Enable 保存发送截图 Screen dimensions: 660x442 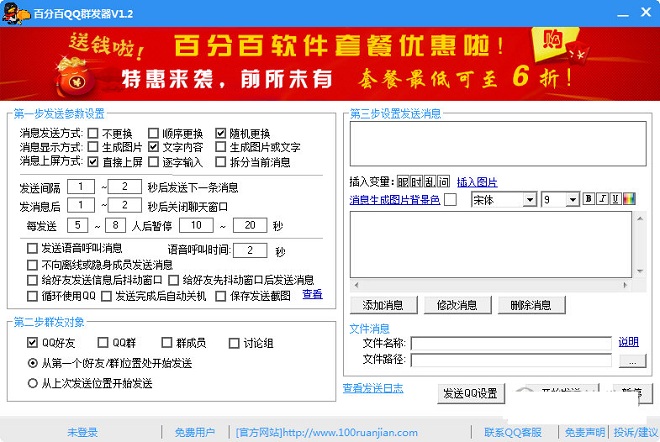click(221, 296)
